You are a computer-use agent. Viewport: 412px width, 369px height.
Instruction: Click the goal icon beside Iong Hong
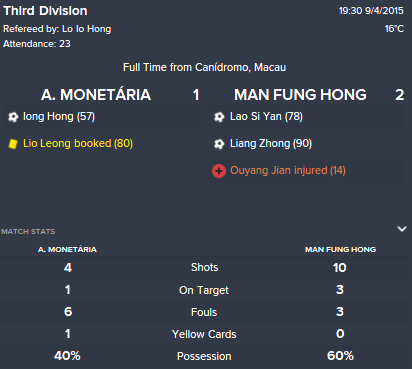(x=13, y=117)
